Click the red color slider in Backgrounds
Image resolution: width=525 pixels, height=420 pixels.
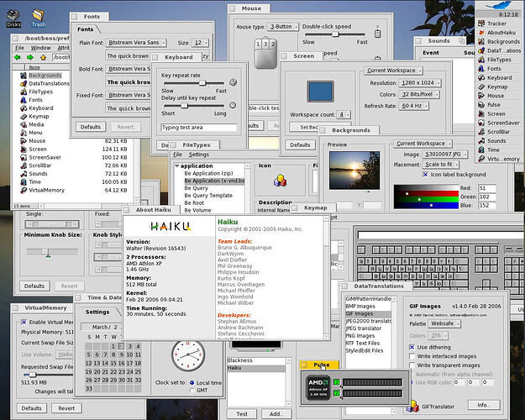click(426, 193)
